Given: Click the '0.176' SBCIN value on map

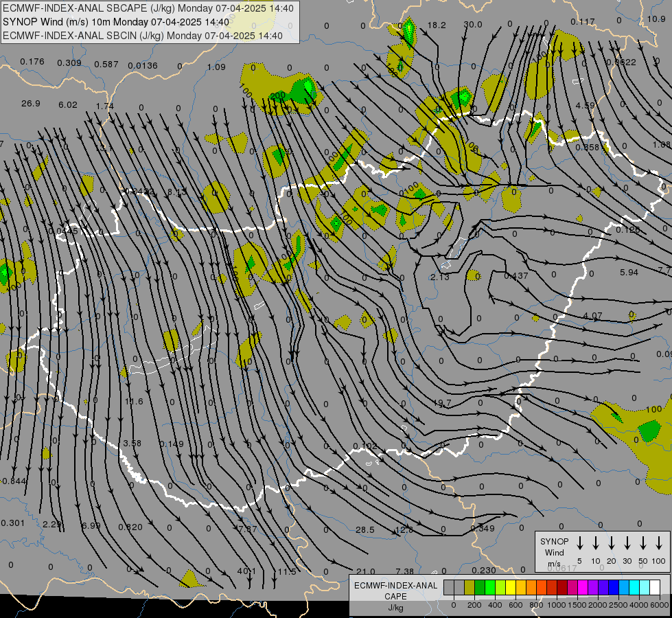Looking at the screenshot, I should (32, 62).
